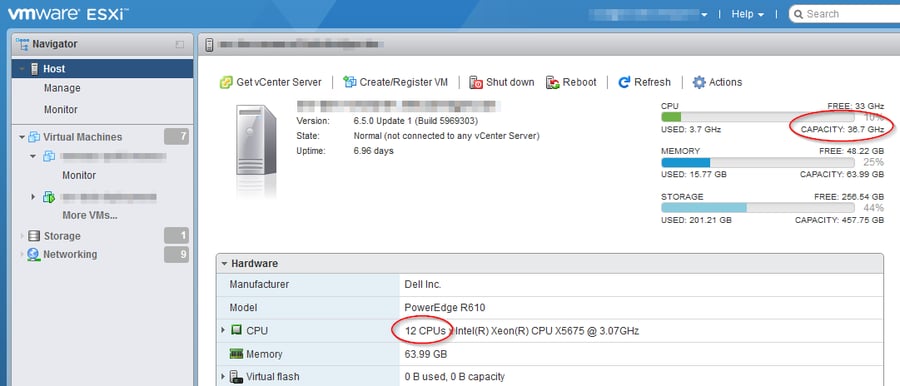Click the Virtual Machines icon
The width and height of the screenshot is (900, 386).
coord(34,137)
